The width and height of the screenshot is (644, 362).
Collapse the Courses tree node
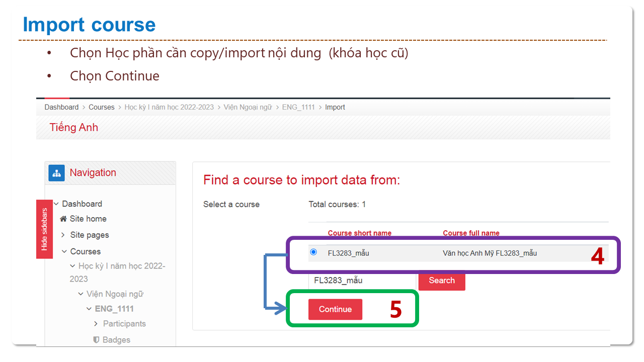point(64,251)
